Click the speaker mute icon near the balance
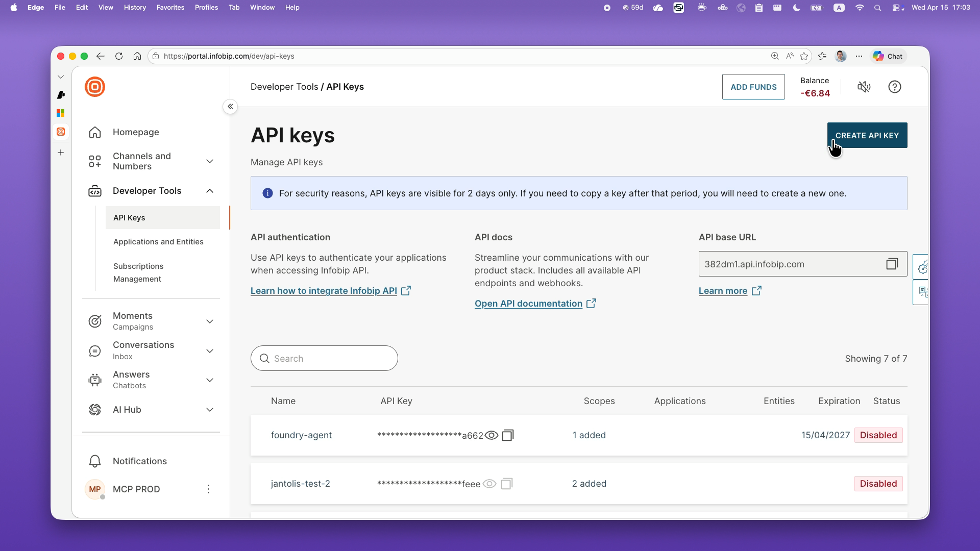This screenshot has height=551, width=980. point(864,87)
